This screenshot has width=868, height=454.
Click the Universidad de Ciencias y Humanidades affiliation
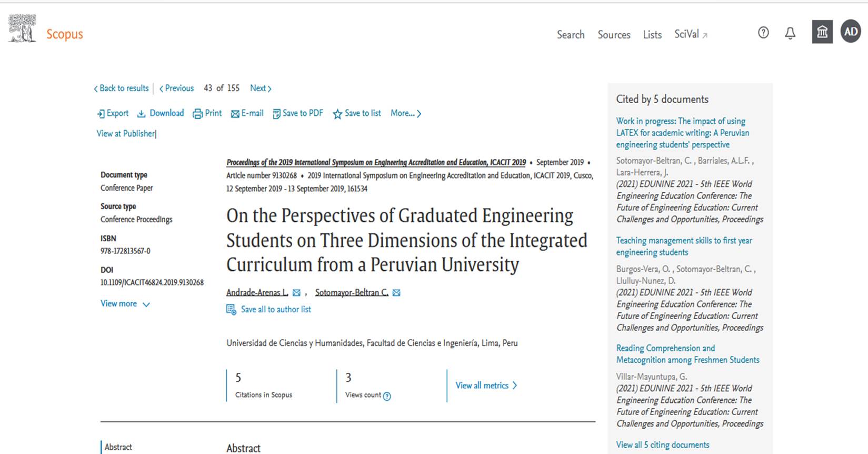coord(372,343)
